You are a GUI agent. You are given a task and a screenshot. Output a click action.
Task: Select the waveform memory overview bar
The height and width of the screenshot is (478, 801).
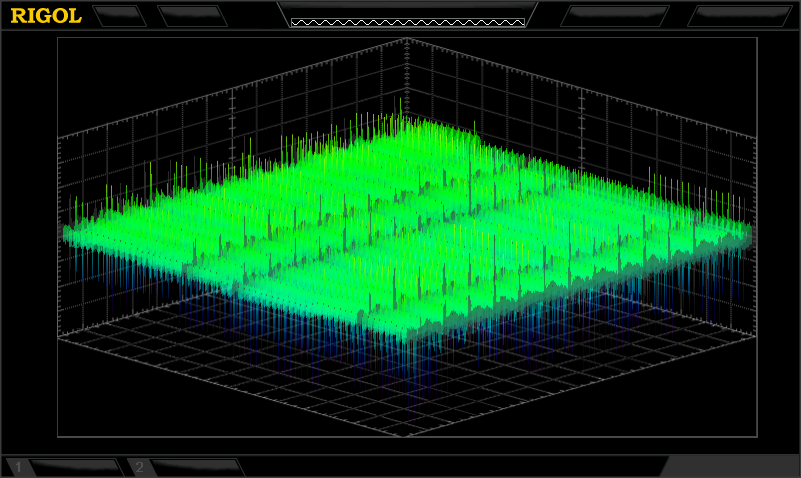point(408,22)
